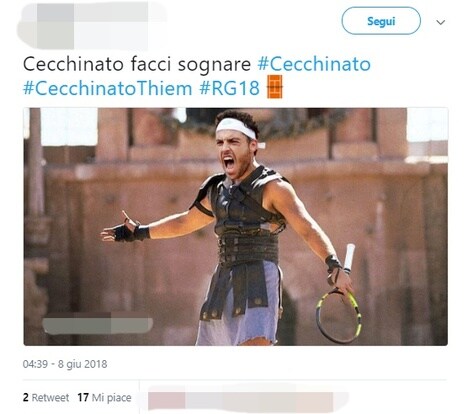Open the gladiator tennis photo
The height and width of the screenshot is (414, 473).
(236, 227)
